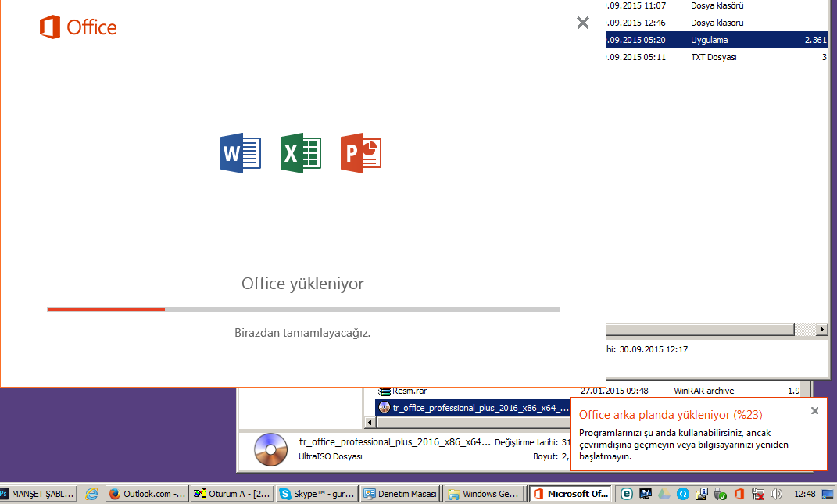Image resolution: width=837 pixels, height=504 pixels.
Task: Open the volume speaker tray icon
Action: 776,494
